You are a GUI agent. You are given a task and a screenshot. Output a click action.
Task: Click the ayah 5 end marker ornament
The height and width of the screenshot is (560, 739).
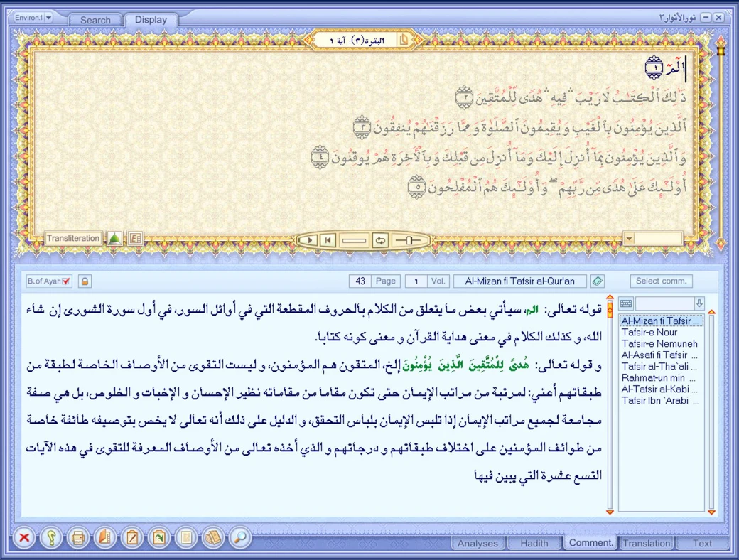click(x=416, y=187)
